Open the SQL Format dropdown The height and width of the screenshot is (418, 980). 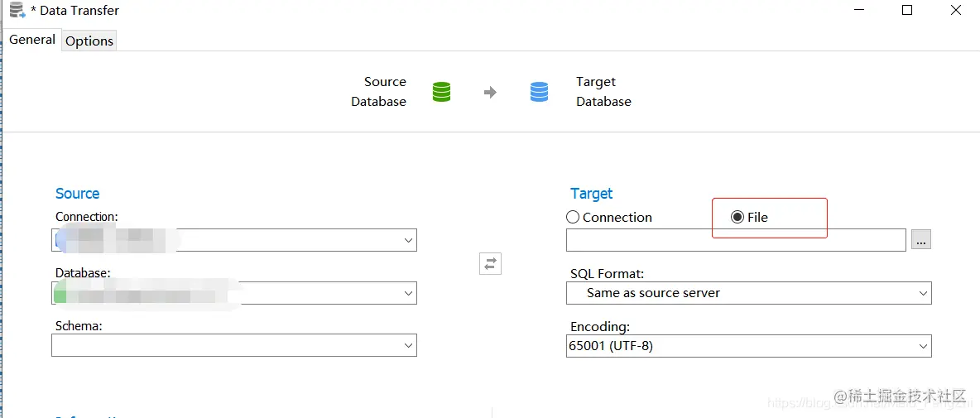click(x=749, y=293)
